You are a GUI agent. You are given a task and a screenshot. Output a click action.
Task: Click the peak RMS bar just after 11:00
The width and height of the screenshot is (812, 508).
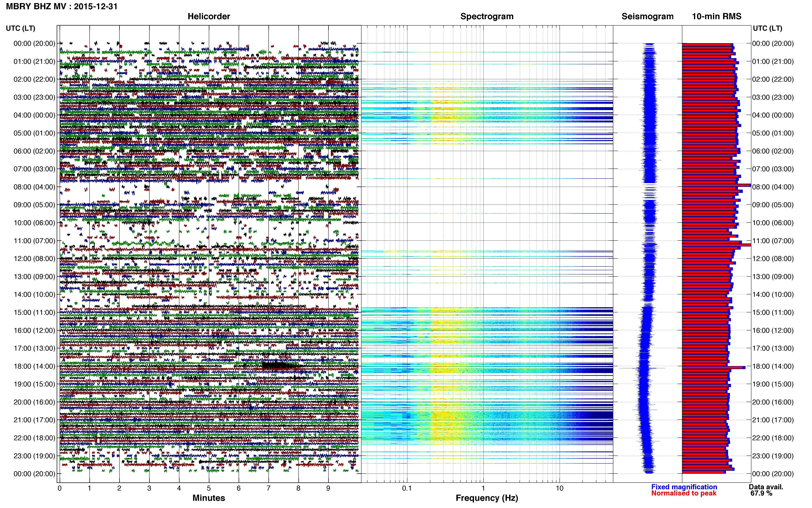[x=716, y=245]
